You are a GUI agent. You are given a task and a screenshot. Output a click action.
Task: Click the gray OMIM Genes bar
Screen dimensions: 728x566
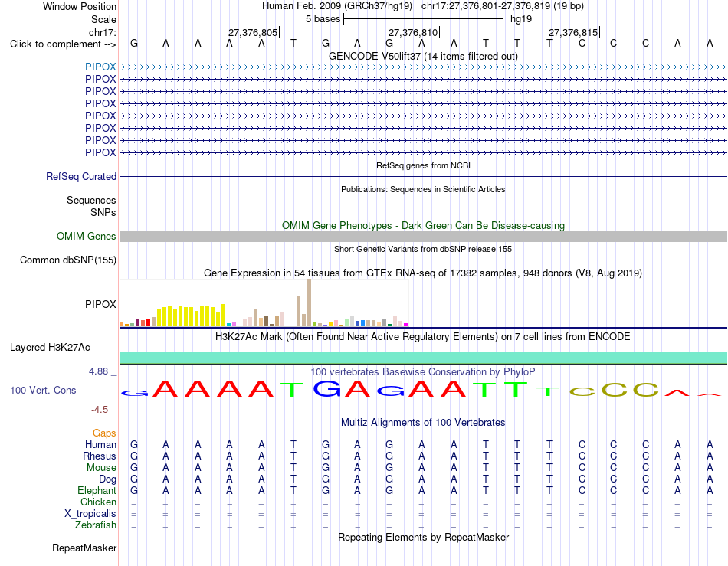click(x=423, y=236)
